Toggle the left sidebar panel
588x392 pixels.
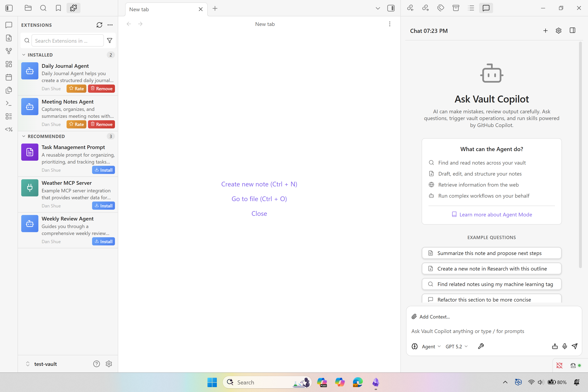tap(9, 8)
